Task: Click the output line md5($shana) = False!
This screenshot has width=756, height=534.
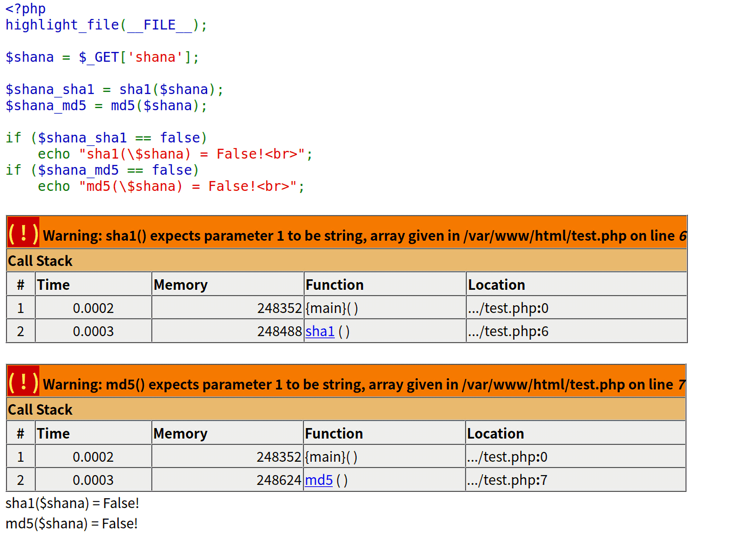Action: pyautogui.click(x=72, y=524)
